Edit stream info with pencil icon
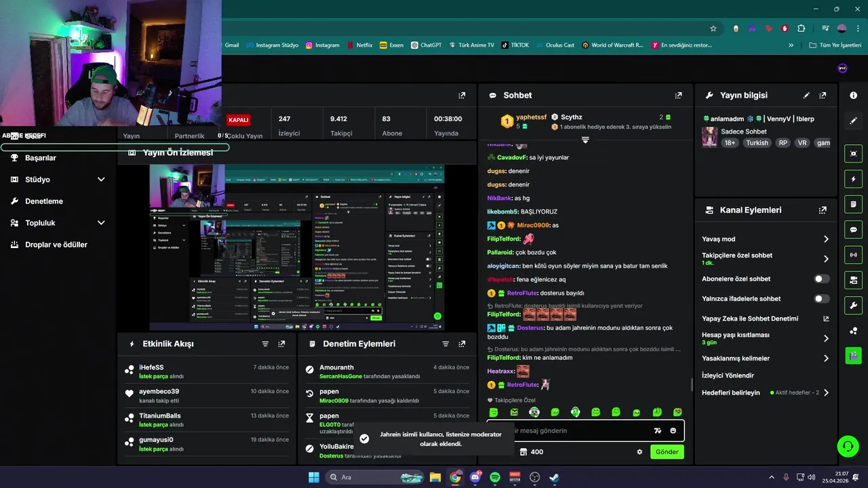This screenshot has height=488, width=868. pos(806,96)
